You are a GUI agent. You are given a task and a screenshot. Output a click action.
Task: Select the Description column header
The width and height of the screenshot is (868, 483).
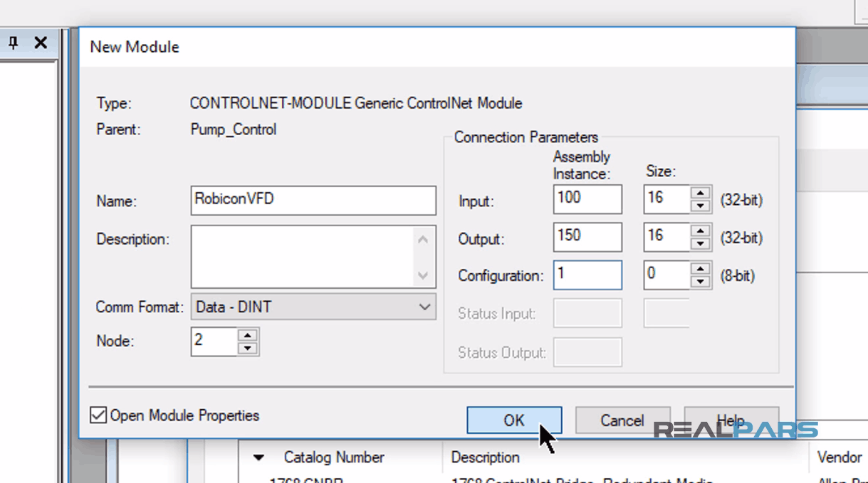pos(487,457)
